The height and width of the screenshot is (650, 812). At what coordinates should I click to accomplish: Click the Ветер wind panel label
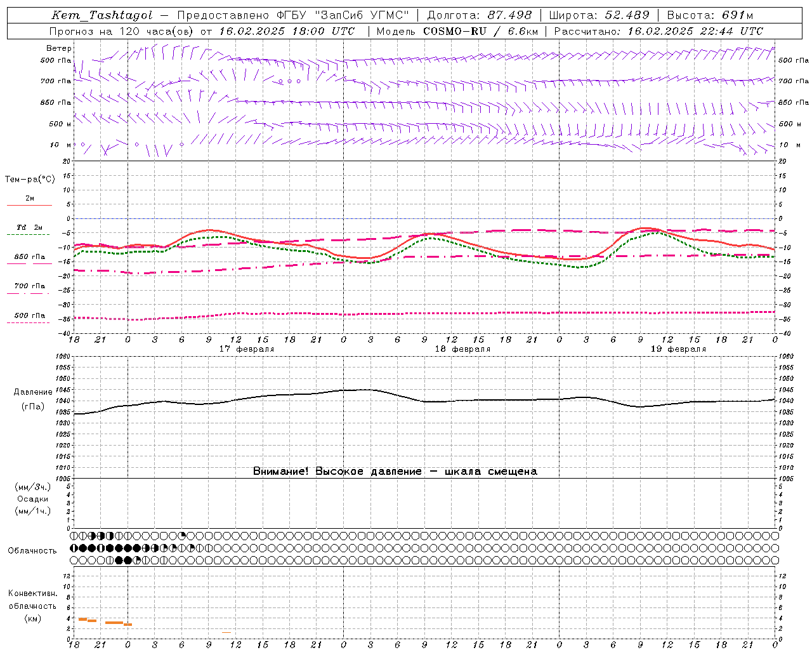tap(58, 48)
